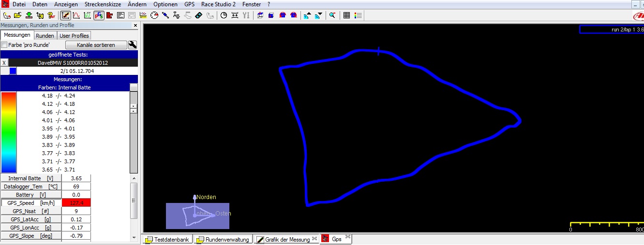The image size is (644, 245).
Task: Close DaveBMW test with X button
Action: [x=4, y=63]
